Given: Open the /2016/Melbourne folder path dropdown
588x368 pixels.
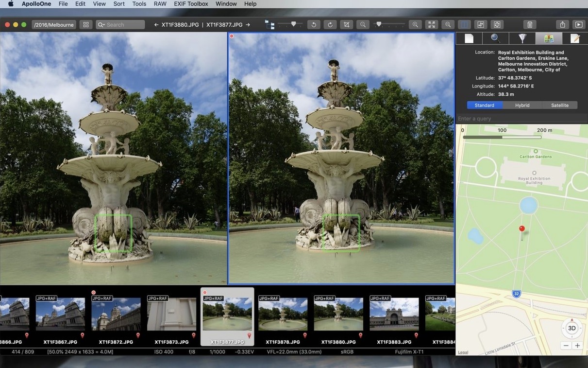Looking at the screenshot, I should [53, 25].
